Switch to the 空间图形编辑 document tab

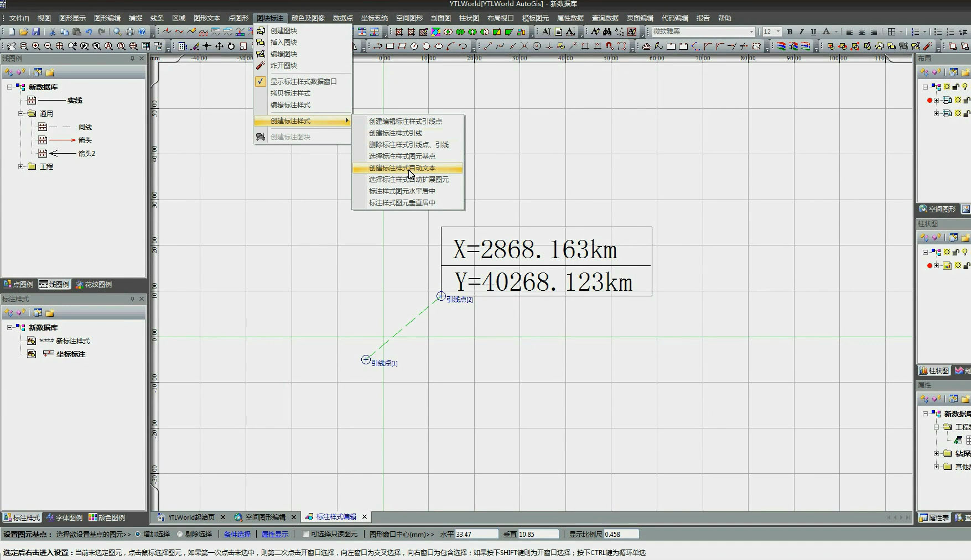265,517
